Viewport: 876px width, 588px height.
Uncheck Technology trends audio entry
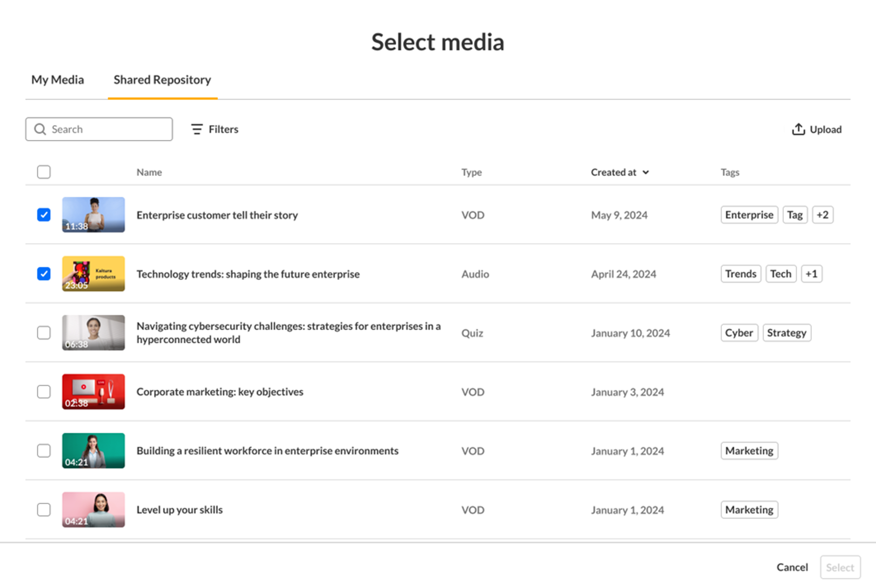44,274
